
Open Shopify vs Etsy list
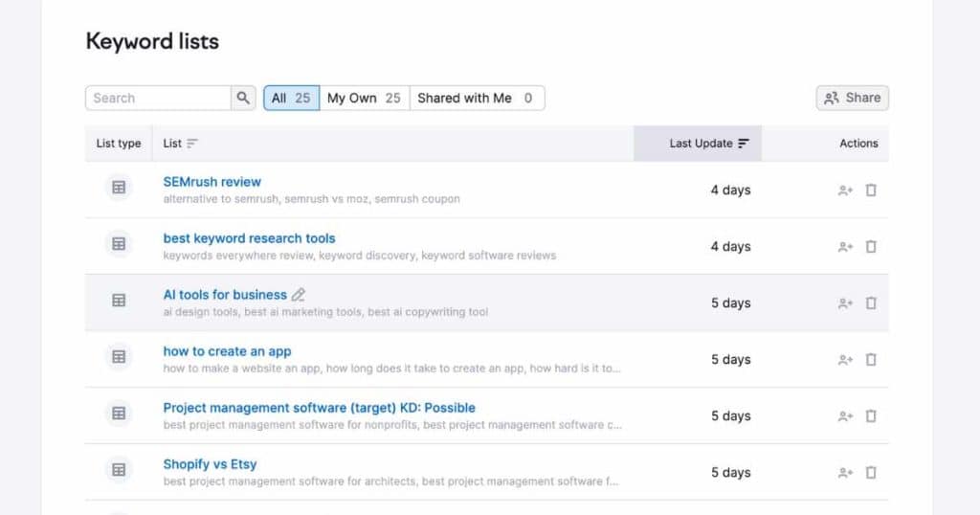tap(210, 464)
